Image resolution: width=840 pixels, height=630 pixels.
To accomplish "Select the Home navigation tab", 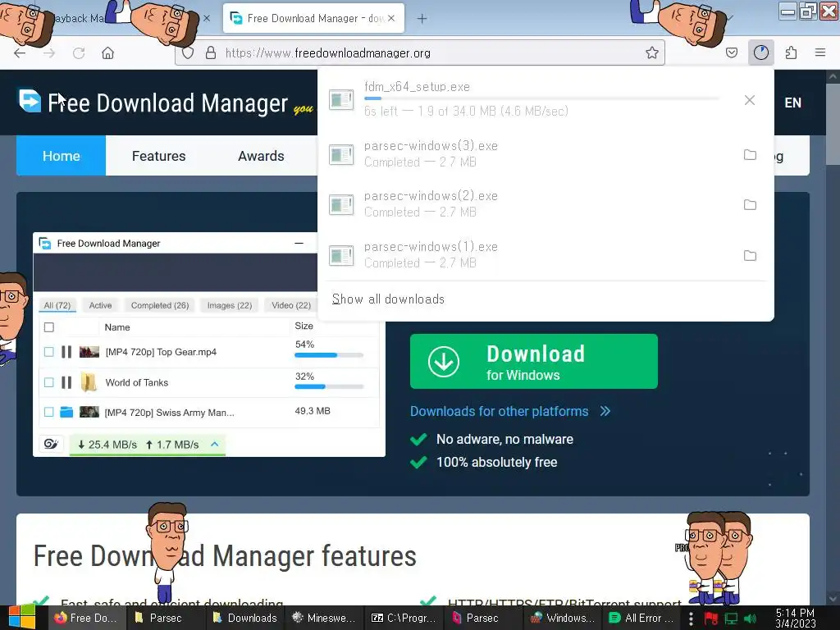I will [61, 156].
